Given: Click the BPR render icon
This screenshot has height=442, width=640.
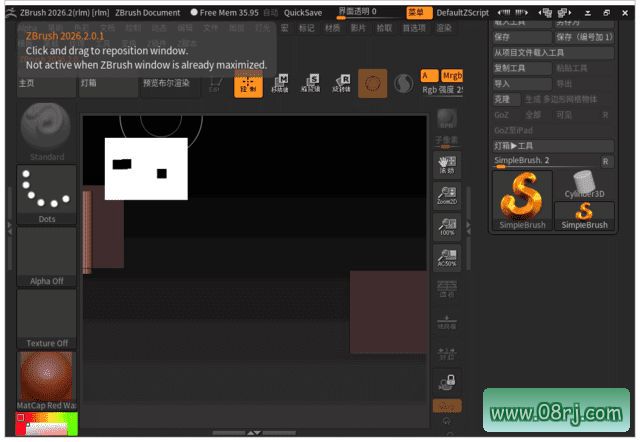Looking at the screenshot, I should tap(447, 119).
